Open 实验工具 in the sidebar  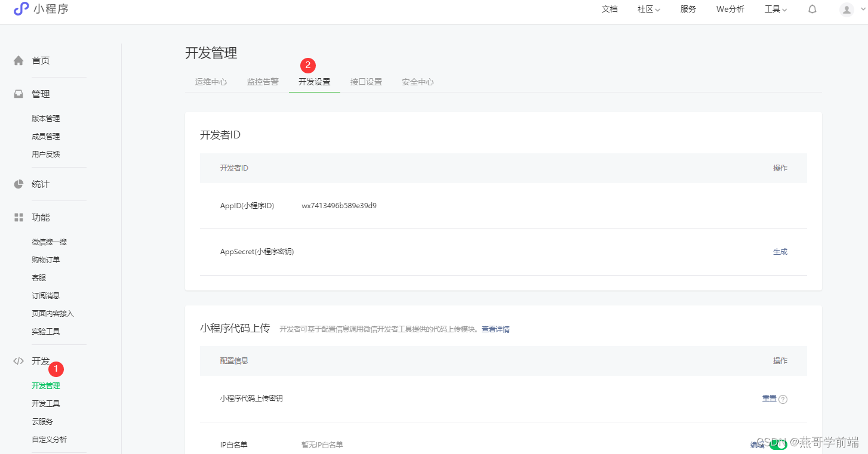(x=46, y=331)
